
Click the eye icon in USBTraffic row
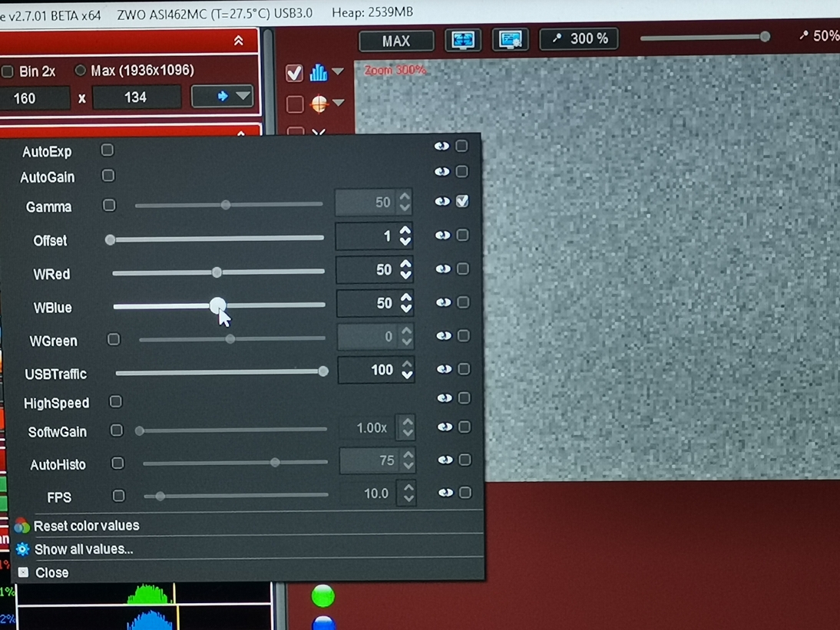443,369
